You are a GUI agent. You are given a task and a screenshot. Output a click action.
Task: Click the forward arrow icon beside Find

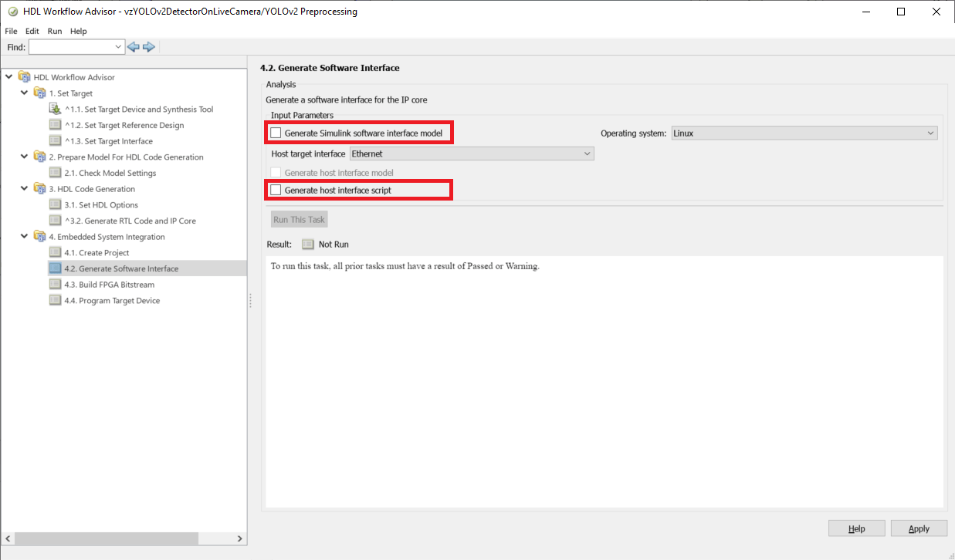(149, 47)
